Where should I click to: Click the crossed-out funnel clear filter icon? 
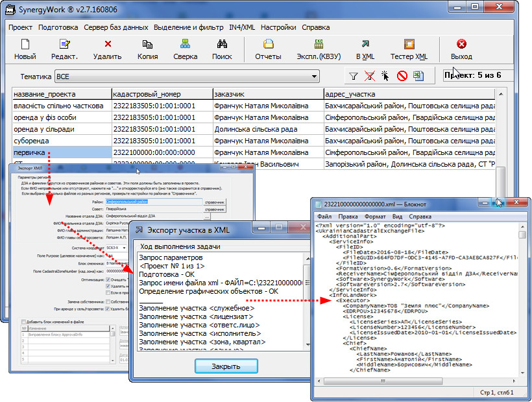coord(370,77)
